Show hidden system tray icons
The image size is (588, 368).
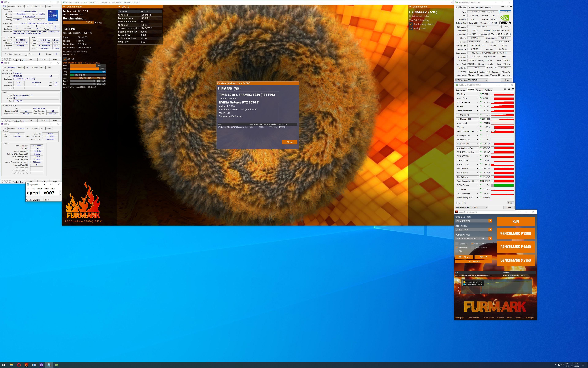pos(555,365)
